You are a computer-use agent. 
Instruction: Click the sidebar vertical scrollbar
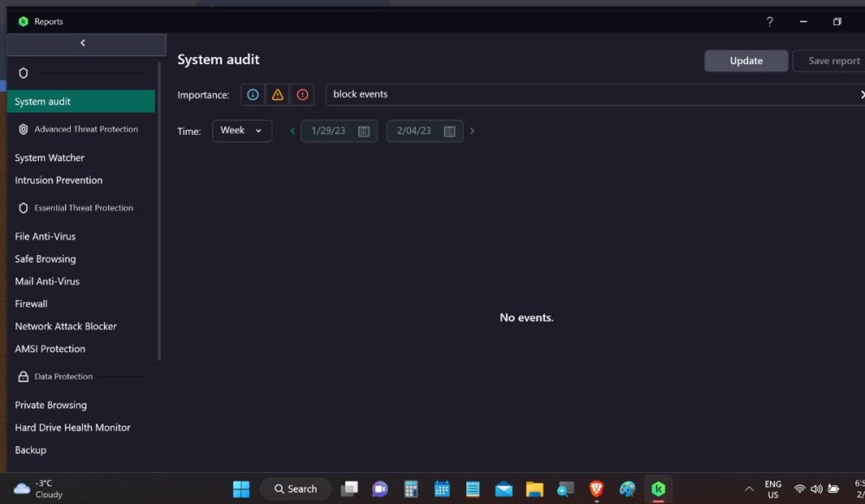(159, 211)
